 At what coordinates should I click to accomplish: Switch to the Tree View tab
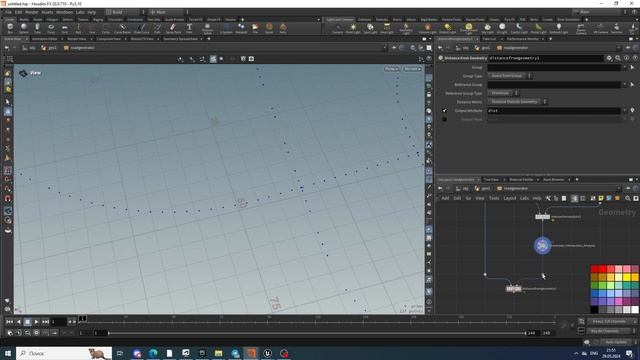pyautogui.click(x=491, y=180)
